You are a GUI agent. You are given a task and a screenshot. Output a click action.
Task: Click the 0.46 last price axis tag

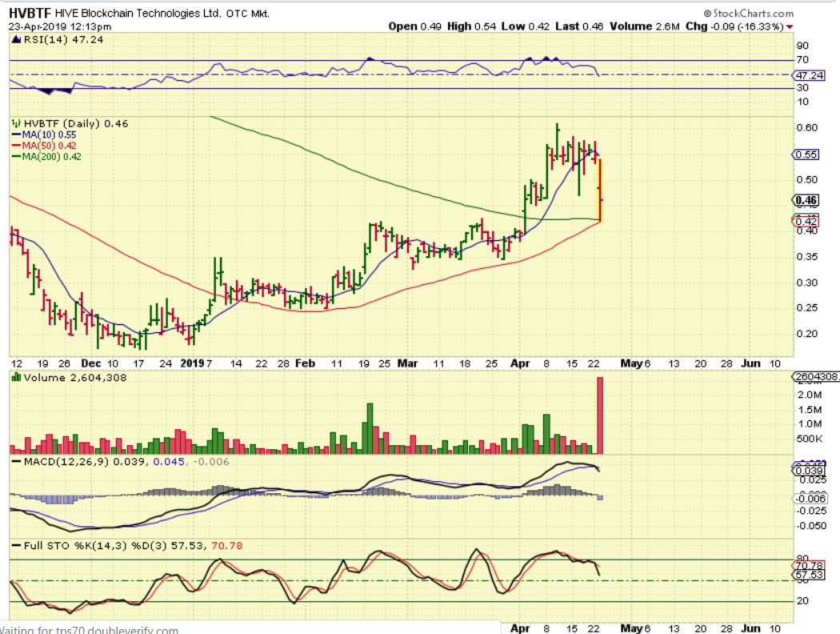(x=806, y=201)
